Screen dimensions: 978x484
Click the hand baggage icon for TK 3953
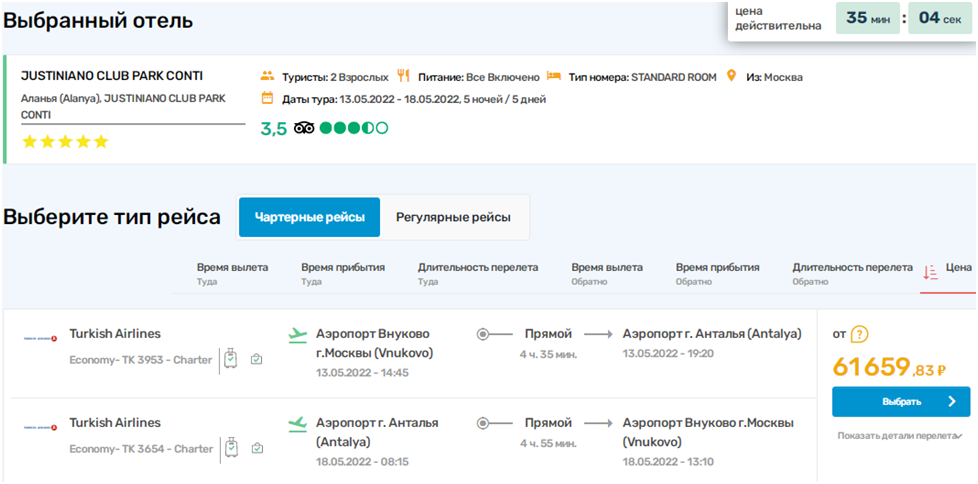(256, 360)
